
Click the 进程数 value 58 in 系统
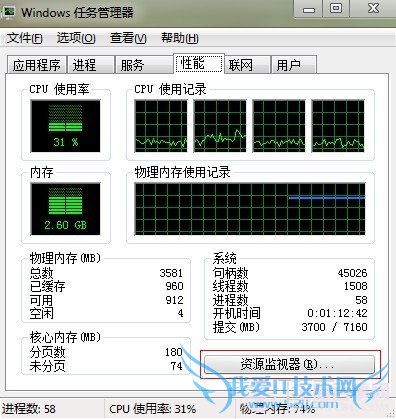click(361, 300)
